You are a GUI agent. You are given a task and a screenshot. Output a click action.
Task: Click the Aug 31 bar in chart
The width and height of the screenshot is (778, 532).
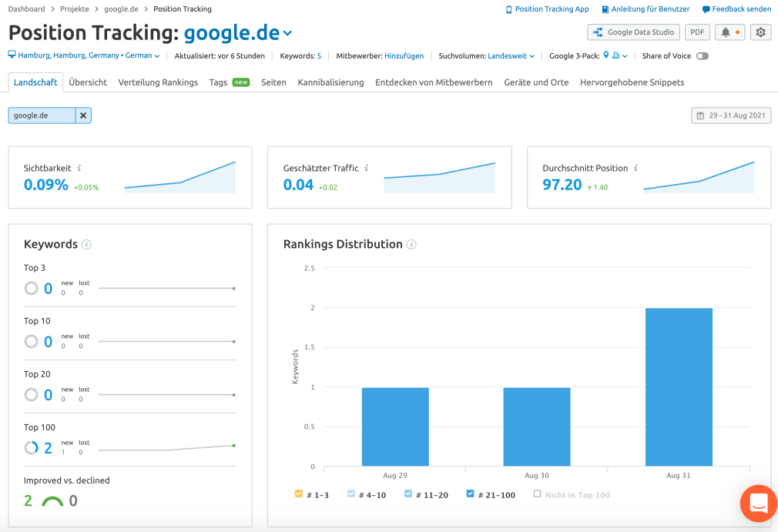click(x=679, y=387)
